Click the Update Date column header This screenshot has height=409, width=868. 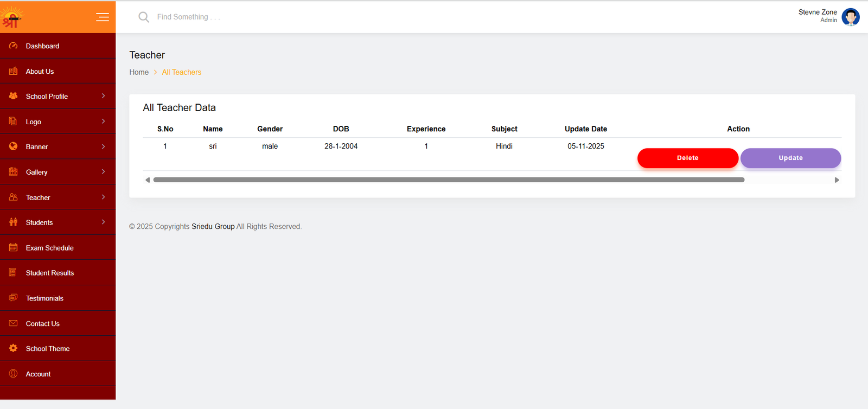click(x=585, y=129)
